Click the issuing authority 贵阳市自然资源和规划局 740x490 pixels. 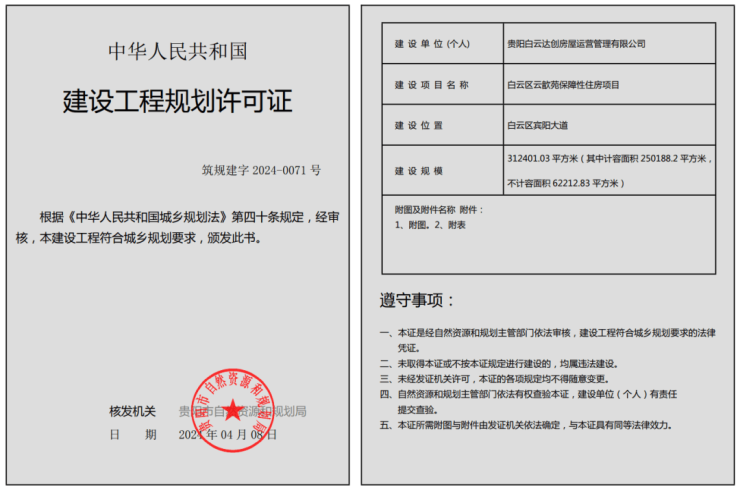(243, 411)
